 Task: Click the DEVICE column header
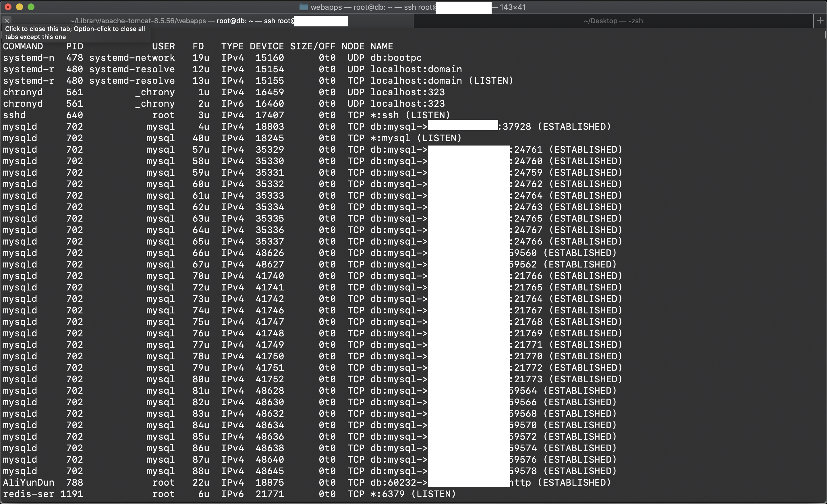pos(267,46)
